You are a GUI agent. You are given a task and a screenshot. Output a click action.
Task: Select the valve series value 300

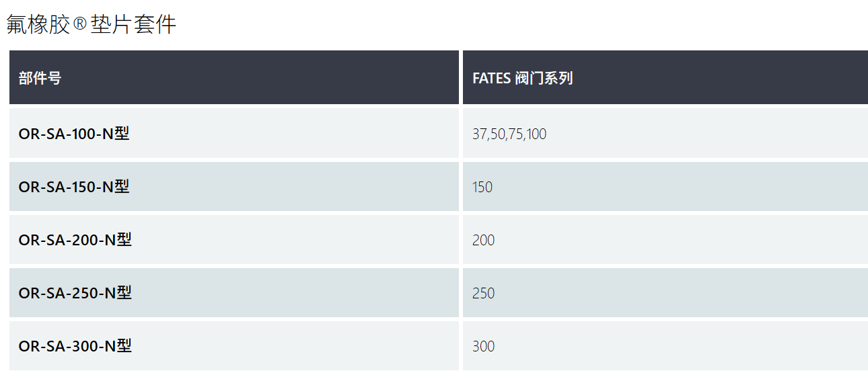pyautogui.click(x=483, y=346)
